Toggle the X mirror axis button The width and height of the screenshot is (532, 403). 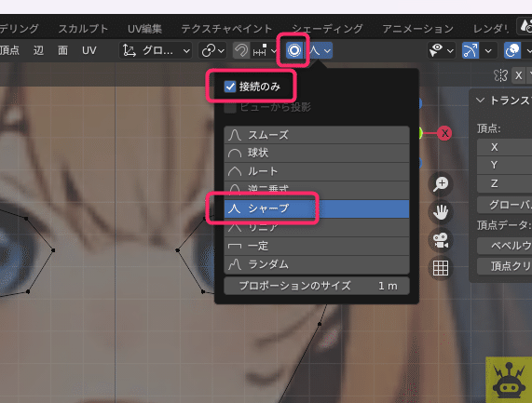click(x=518, y=75)
